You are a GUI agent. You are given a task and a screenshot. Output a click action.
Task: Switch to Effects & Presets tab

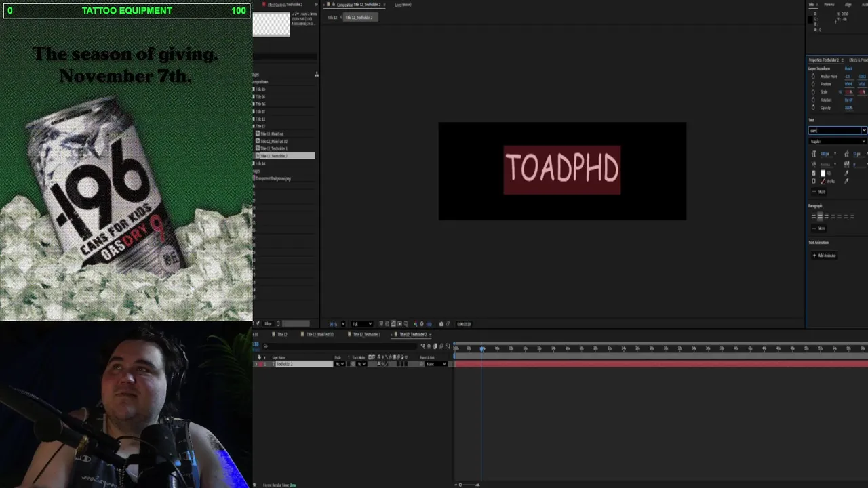coord(859,60)
